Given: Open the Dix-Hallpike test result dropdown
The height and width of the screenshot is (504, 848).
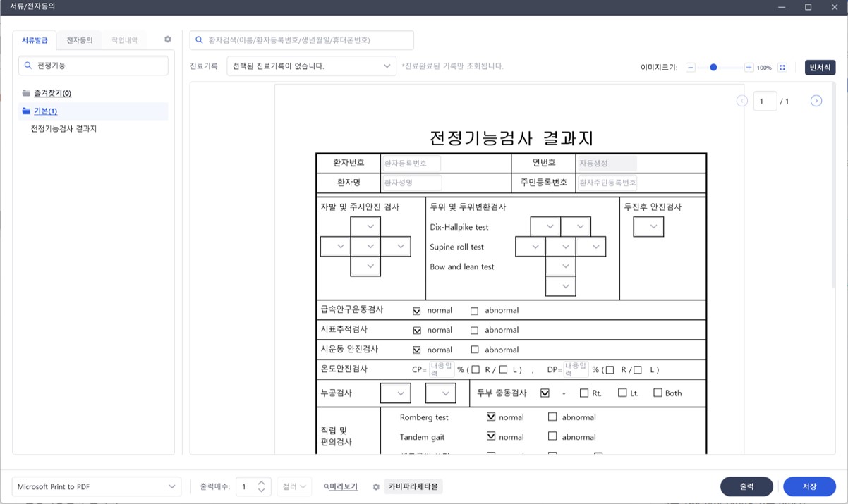Looking at the screenshot, I should 550,226.
